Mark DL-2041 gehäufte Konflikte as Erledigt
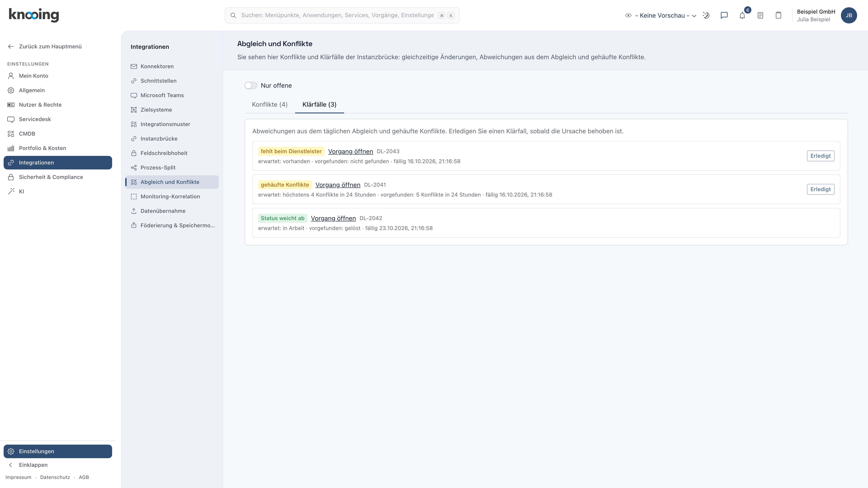The height and width of the screenshot is (488, 868). click(821, 189)
